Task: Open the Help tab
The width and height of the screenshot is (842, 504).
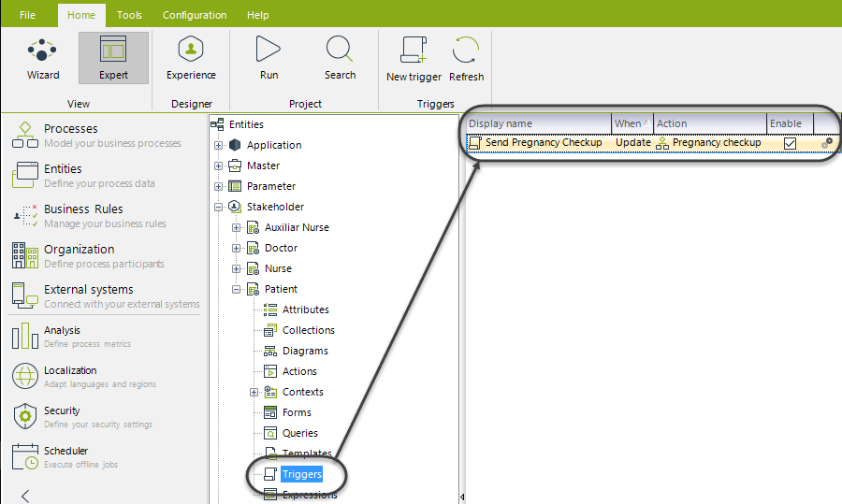Action: point(258,15)
